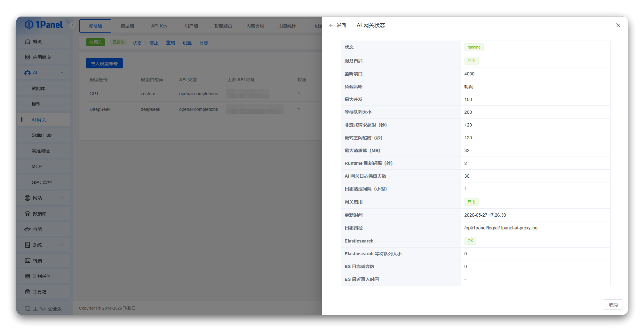
Task: Collapse the AI menu chevron
Action: (62, 73)
